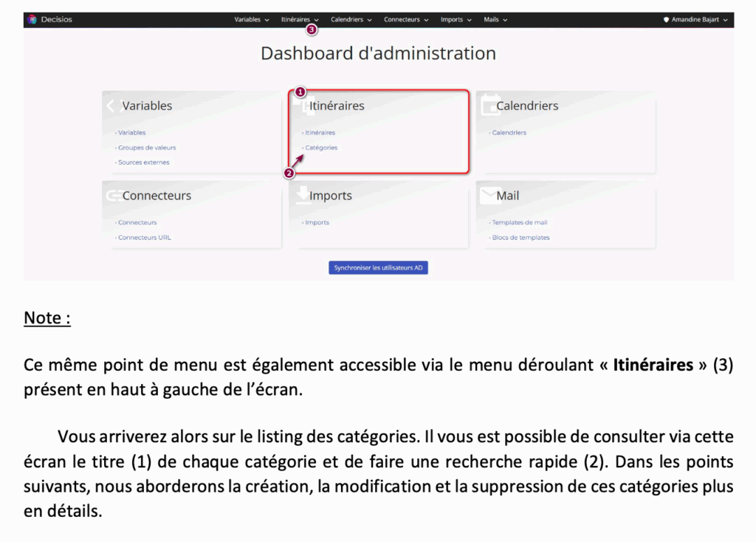Expand the Calendriers menu in top navbar

[x=351, y=20]
